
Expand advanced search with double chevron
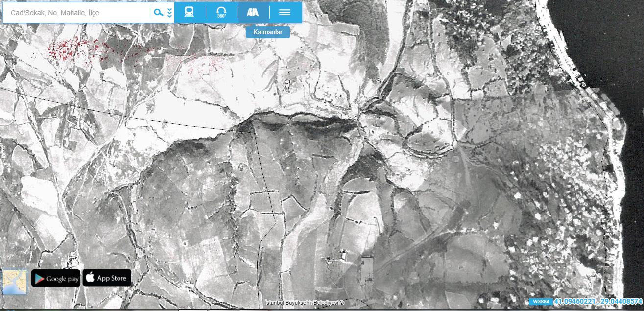click(169, 12)
